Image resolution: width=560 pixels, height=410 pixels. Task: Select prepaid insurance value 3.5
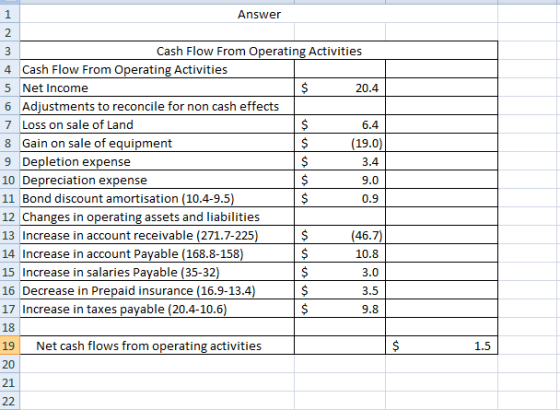tap(340, 290)
